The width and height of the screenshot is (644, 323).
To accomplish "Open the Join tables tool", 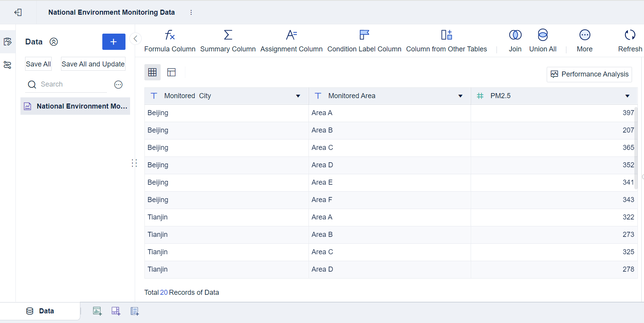I will (515, 35).
